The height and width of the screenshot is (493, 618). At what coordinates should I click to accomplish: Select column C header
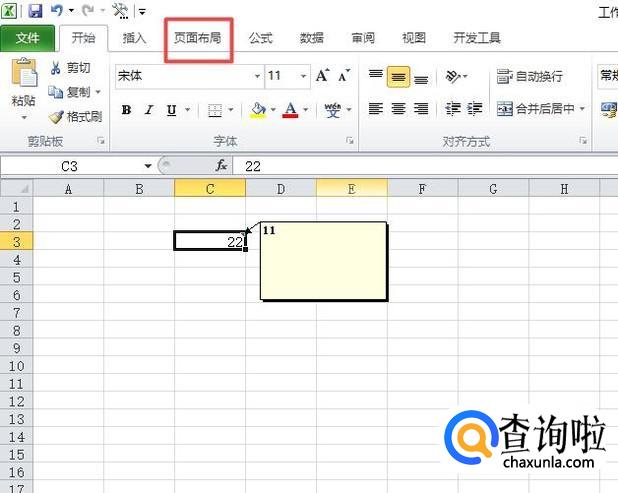tap(210, 188)
